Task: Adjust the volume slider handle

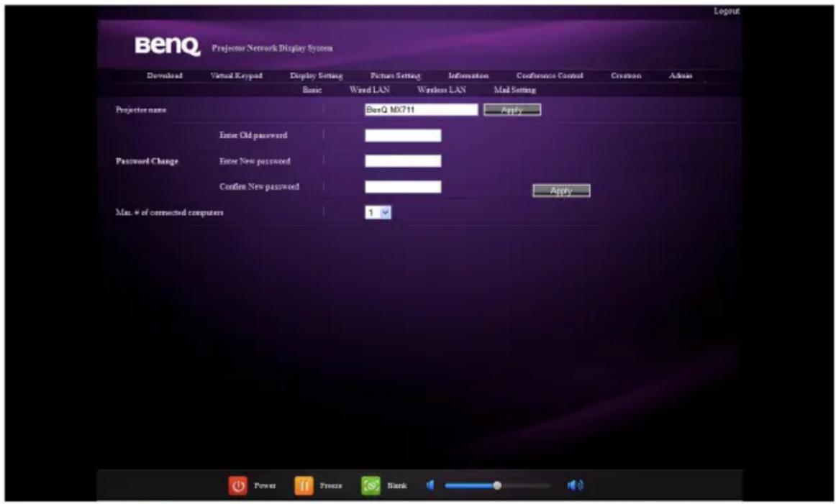Action: 497,485
